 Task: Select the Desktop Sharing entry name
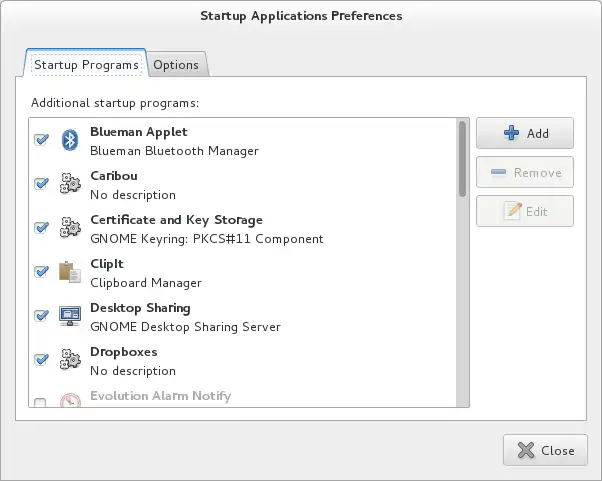click(x=140, y=308)
